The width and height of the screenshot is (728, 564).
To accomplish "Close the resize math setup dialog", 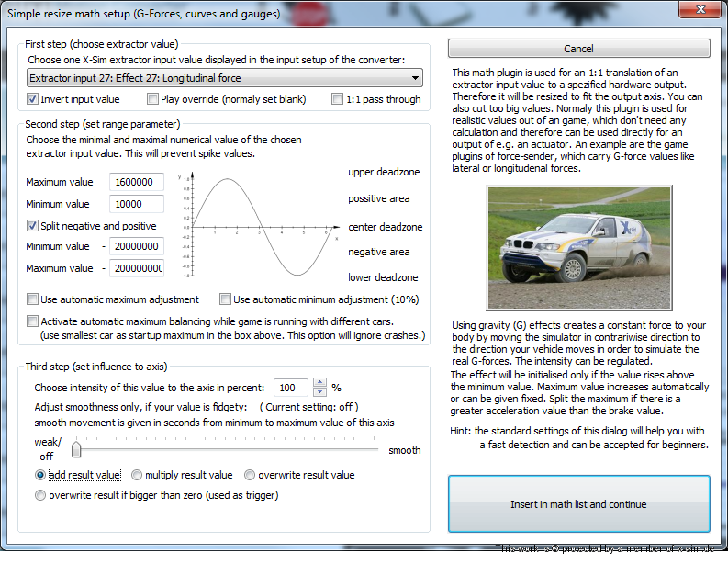I will tap(701, 10).
